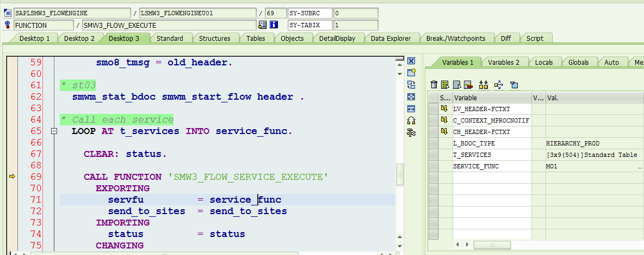Image resolution: width=644 pixels, height=255 pixels.
Task: Open the Script tab
Action: (534, 38)
